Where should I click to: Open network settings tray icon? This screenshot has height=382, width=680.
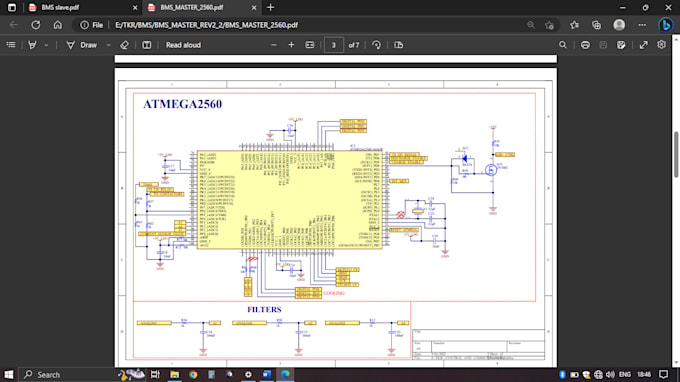tap(598, 375)
